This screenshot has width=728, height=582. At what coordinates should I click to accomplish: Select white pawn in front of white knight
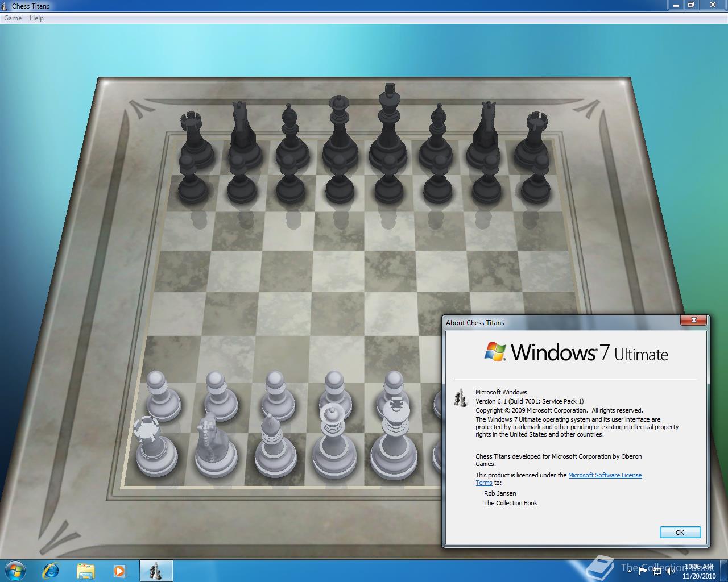pyautogui.click(x=221, y=396)
